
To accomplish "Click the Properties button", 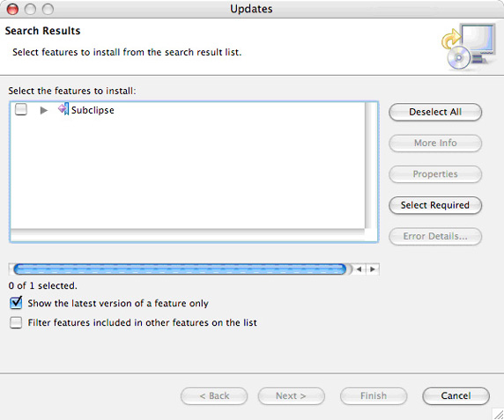I will tap(435, 174).
